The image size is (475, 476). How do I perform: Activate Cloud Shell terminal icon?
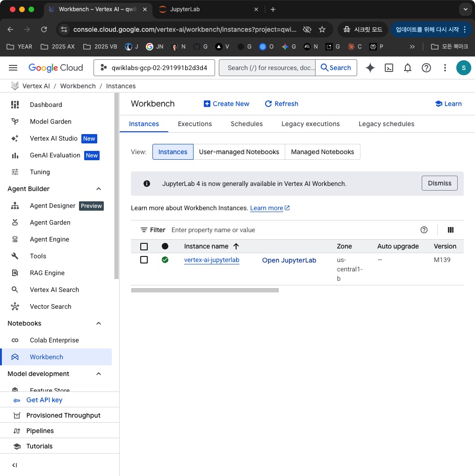point(389,68)
